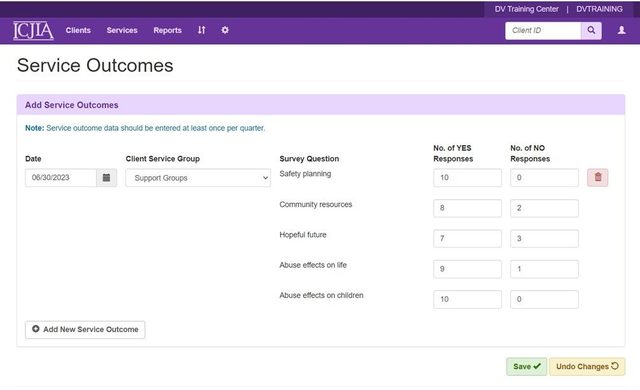
Task: Click the up-down arrows transfer icon
Action: [202, 30]
